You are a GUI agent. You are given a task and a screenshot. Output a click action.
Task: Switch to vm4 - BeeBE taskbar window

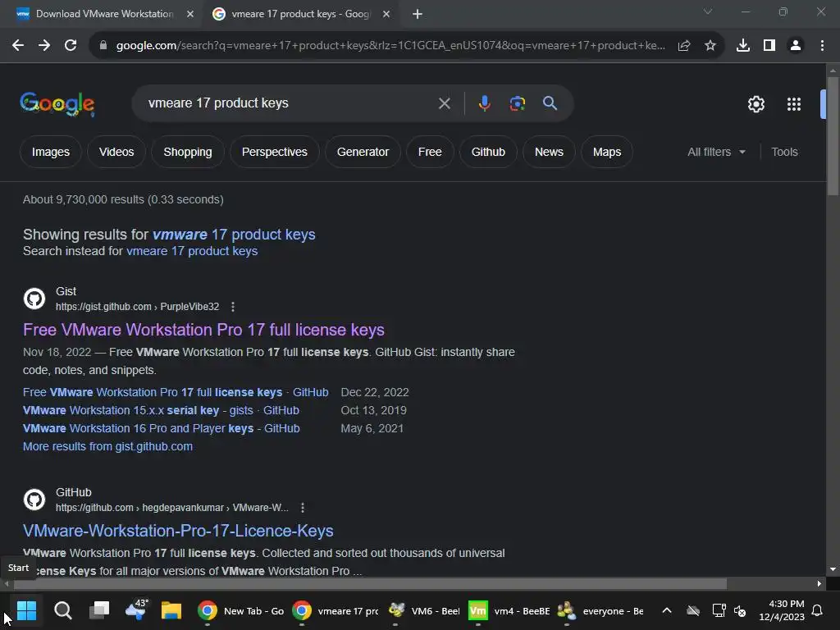click(509, 611)
